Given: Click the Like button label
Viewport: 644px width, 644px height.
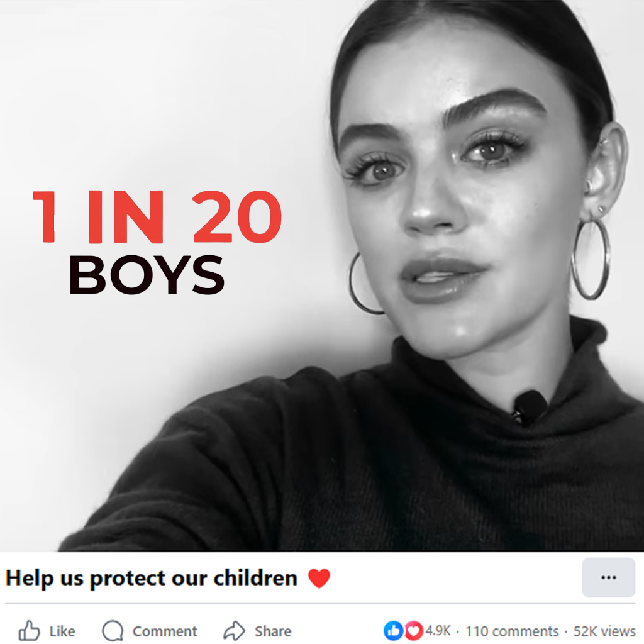Looking at the screenshot, I should point(62,631).
